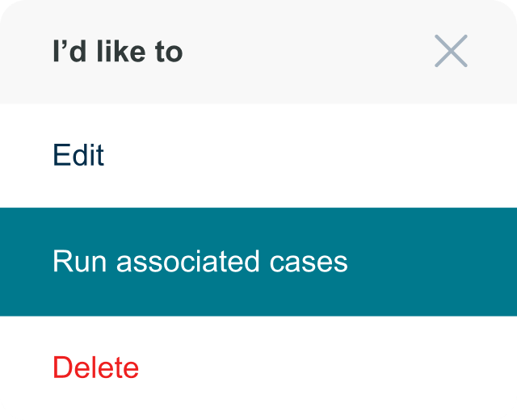Select the Edit option

pyautogui.click(x=78, y=155)
